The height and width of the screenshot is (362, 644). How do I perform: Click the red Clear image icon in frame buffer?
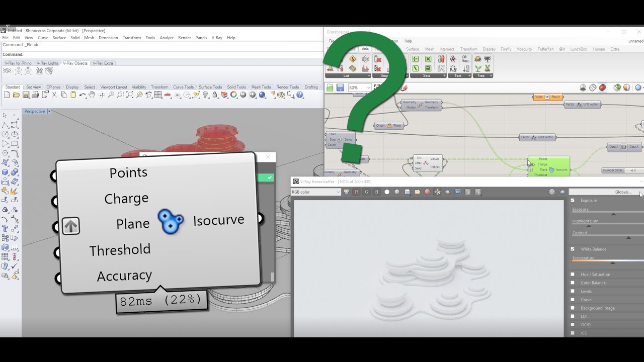(x=427, y=192)
